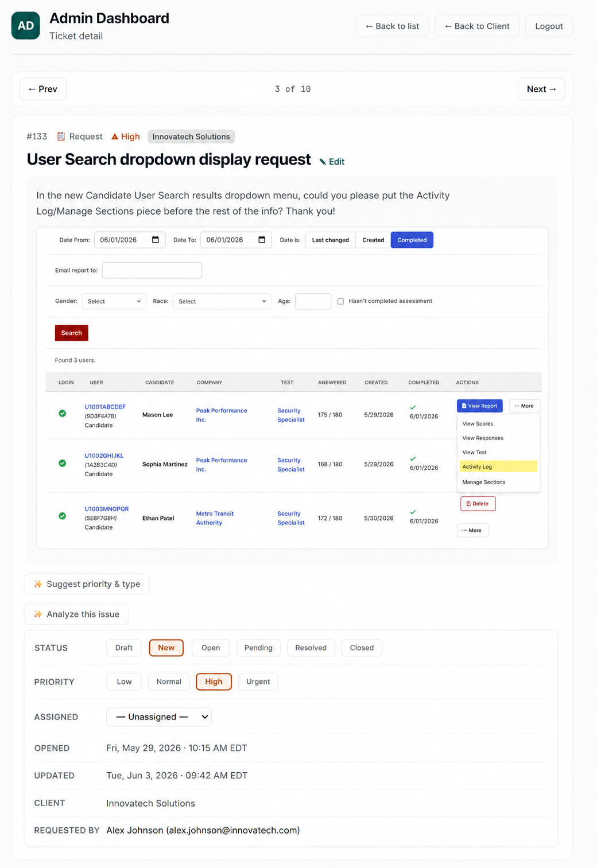Viewport: 597px width, 868px height.
Task: Set priority to Normal
Action: [169, 682]
